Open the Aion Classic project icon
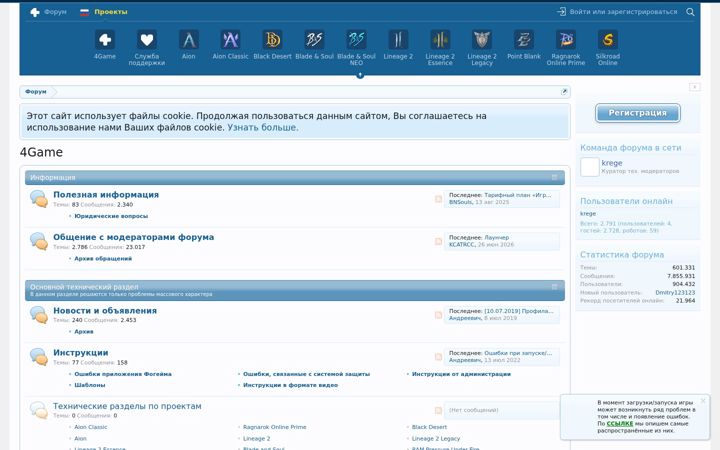This screenshot has height=450, width=720. (x=231, y=39)
